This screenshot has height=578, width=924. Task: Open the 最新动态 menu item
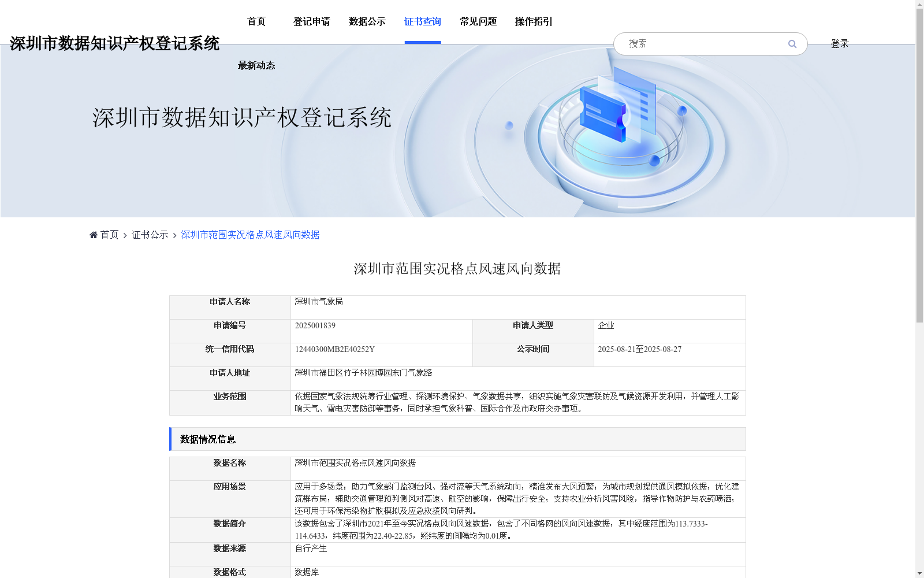click(x=256, y=65)
